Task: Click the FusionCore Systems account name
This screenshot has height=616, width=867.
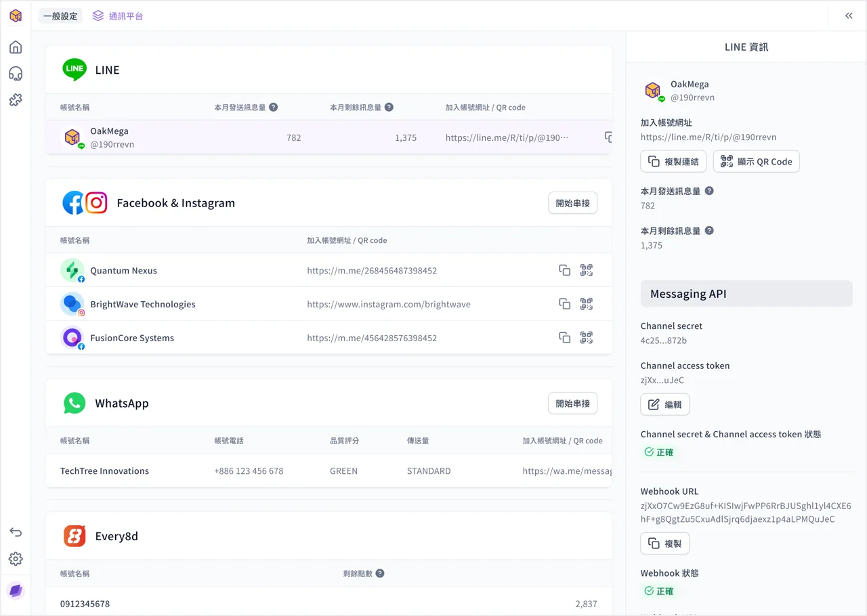Action: pyautogui.click(x=132, y=337)
